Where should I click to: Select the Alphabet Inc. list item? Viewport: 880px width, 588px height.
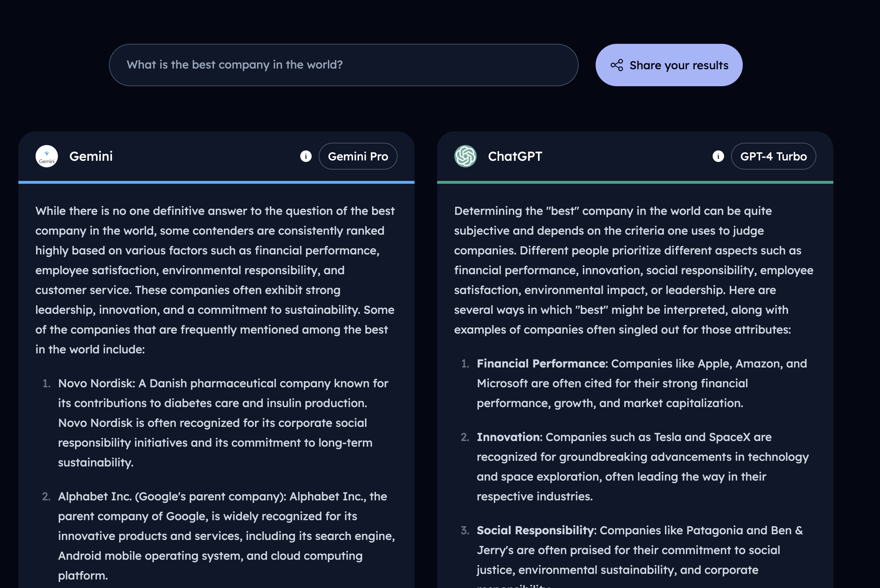[x=226, y=535]
